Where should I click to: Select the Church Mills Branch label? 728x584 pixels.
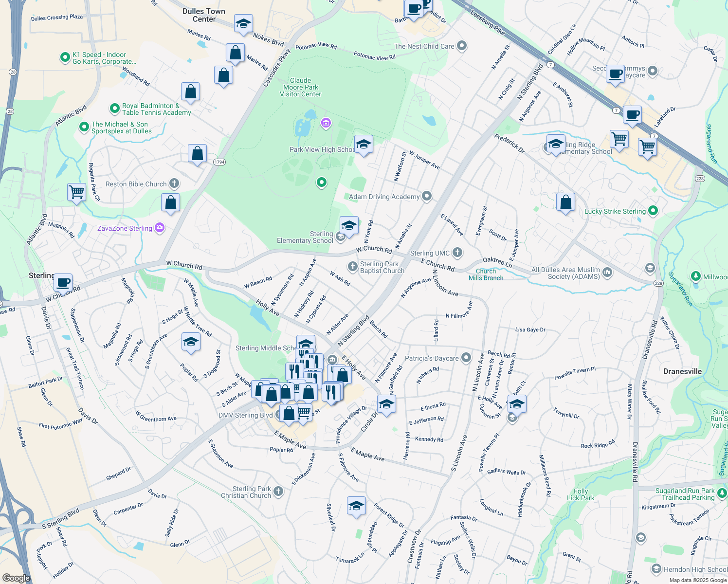(x=486, y=274)
